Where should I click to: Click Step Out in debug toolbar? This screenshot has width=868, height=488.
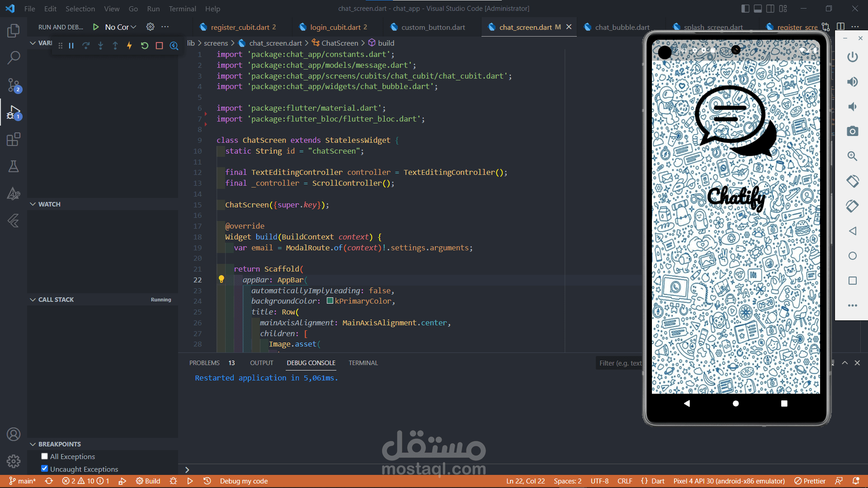click(115, 46)
